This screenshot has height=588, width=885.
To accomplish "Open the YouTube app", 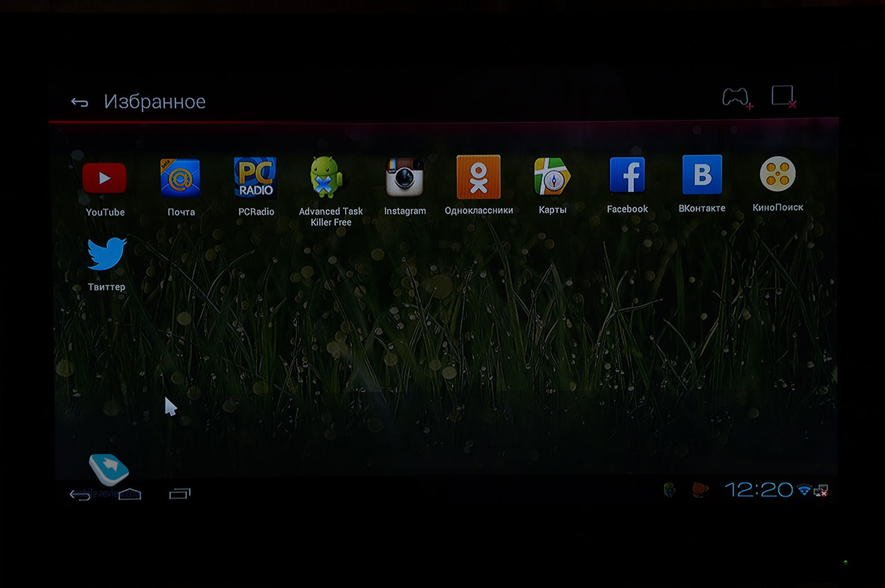I will pyautogui.click(x=104, y=178).
